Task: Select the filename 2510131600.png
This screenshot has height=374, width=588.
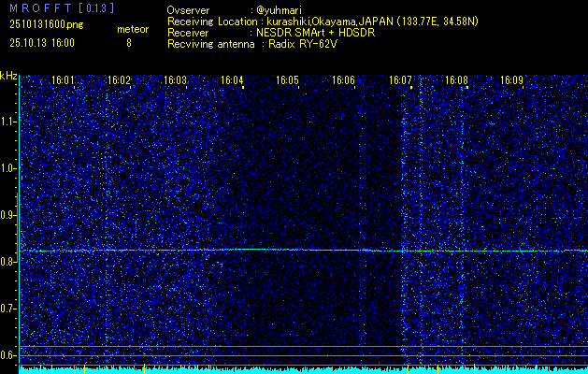Action: tap(47, 25)
